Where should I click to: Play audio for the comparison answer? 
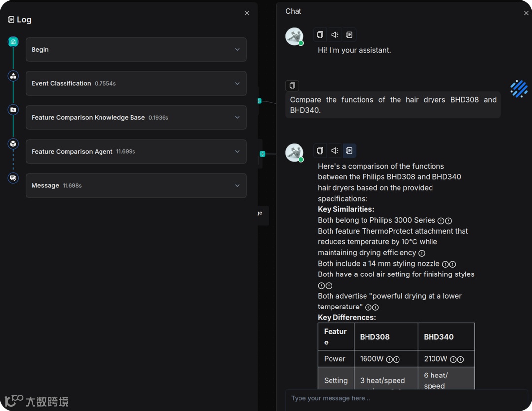pyautogui.click(x=334, y=151)
